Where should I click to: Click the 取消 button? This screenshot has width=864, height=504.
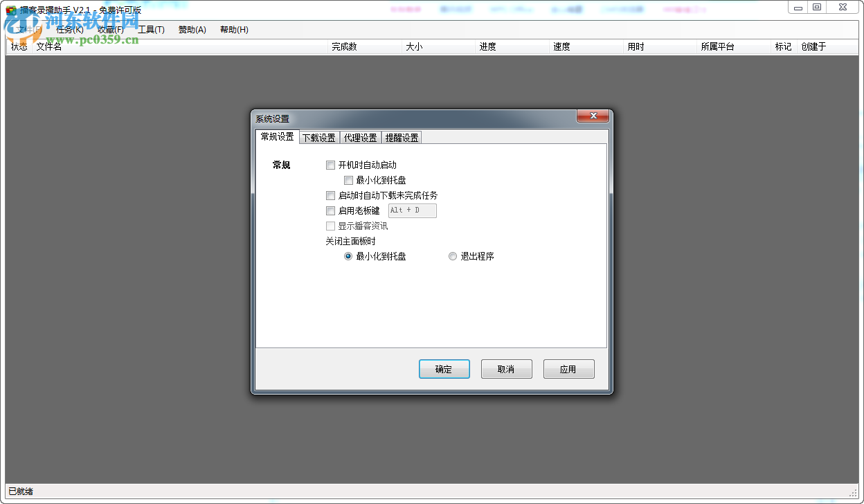506,369
